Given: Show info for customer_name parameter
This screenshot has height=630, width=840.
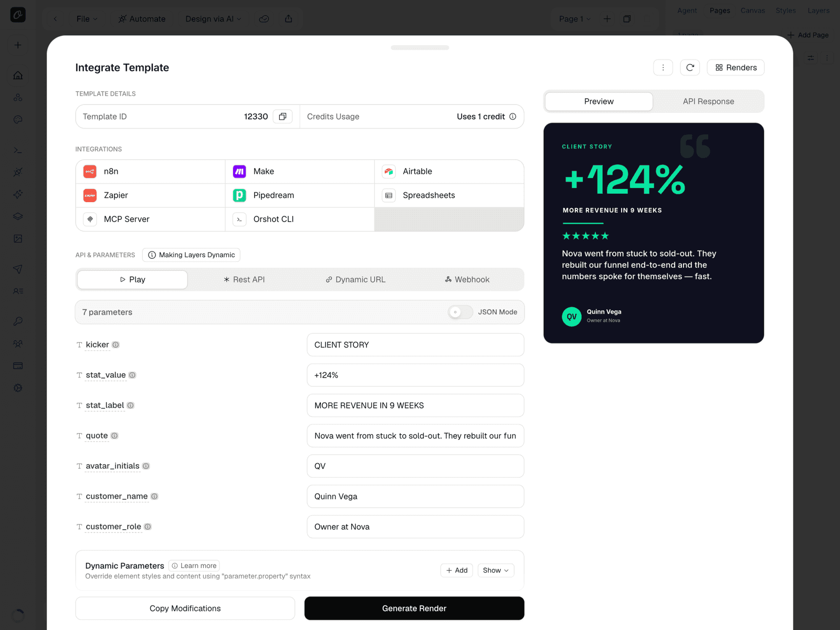Looking at the screenshot, I should pyautogui.click(x=154, y=497).
